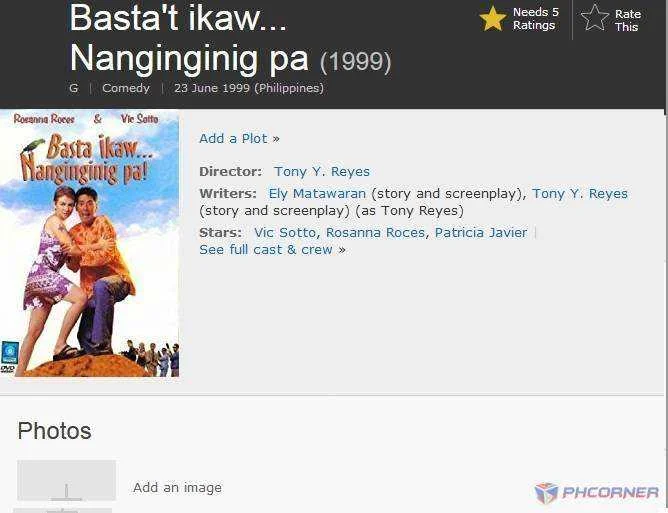This screenshot has width=668, height=513.
Task: Click the G certificate rating
Action: pyautogui.click(x=74, y=88)
